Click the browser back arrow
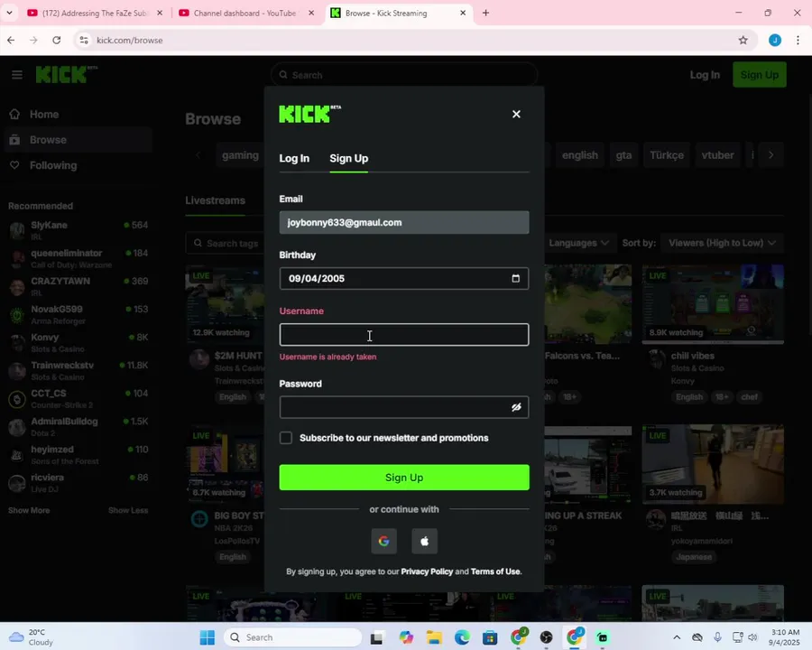This screenshot has height=650, width=812. (11, 41)
